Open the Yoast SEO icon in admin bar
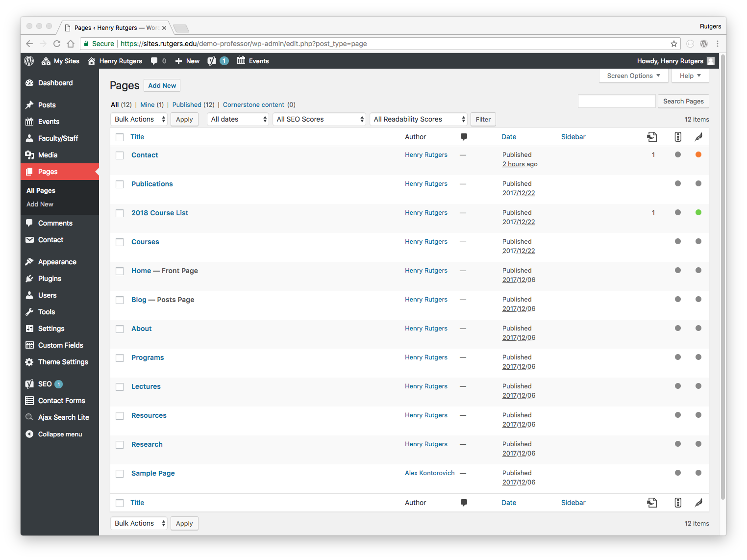 pos(212,61)
